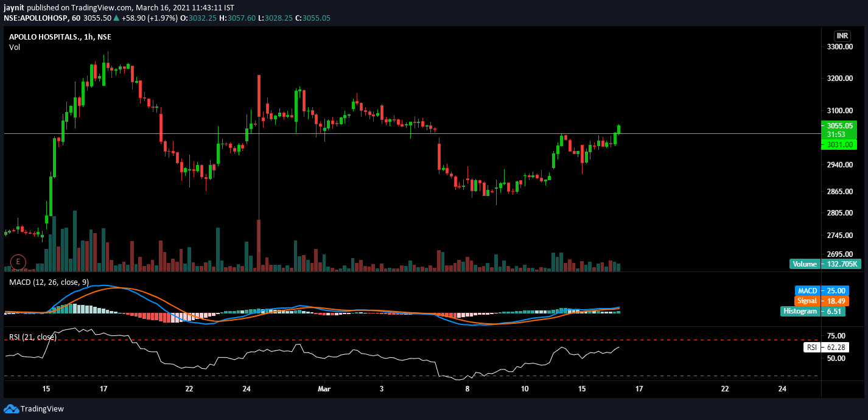Click the 3100.00 price axis label
Screen dimensions: 868x420
click(x=840, y=111)
